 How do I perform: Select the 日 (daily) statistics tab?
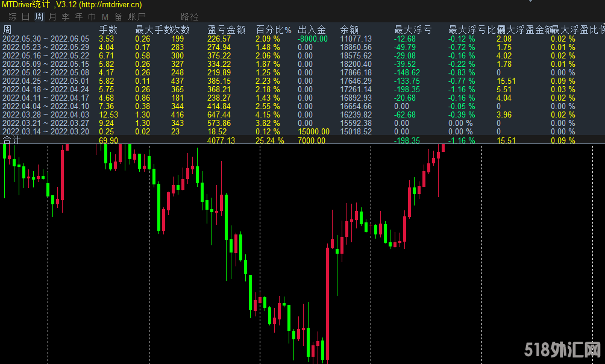pyautogui.click(x=26, y=17)
